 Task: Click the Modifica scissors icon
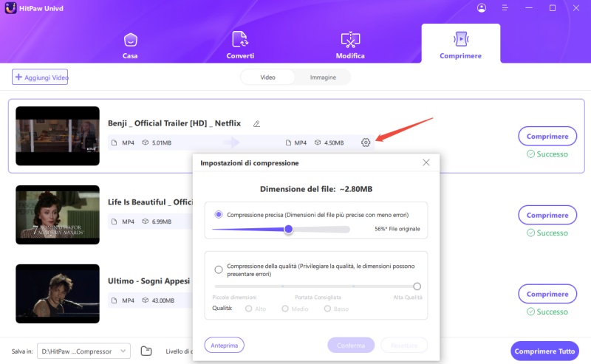pyautogui.click(x=350, y=40)
